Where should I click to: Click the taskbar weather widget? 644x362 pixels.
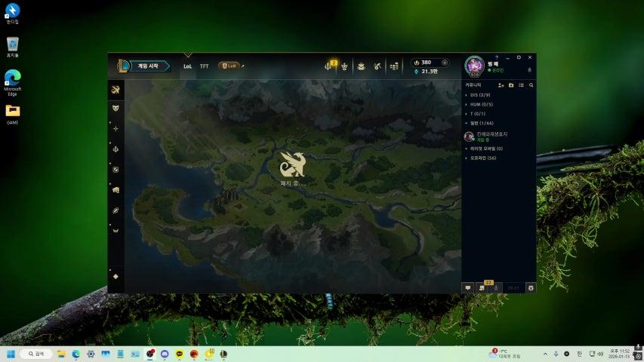505,354
